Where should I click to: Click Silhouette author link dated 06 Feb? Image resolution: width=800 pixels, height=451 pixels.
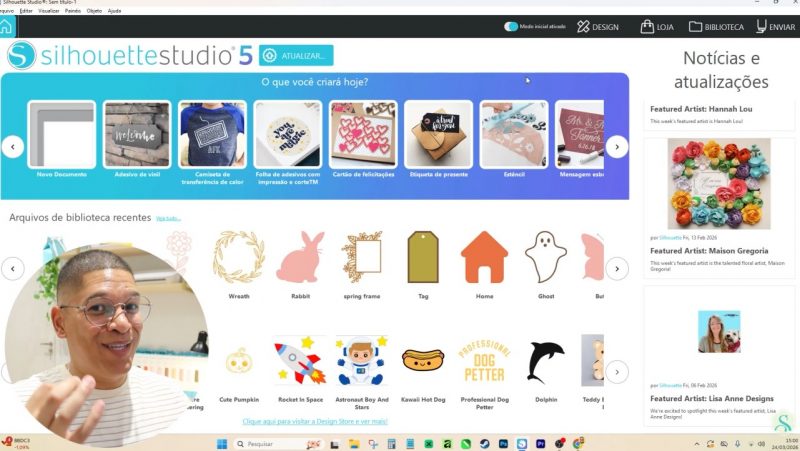(x=670, y=386)
